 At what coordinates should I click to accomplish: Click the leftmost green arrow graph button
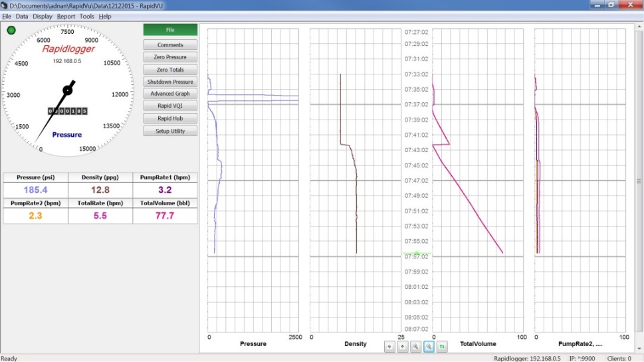pos(389,346)
